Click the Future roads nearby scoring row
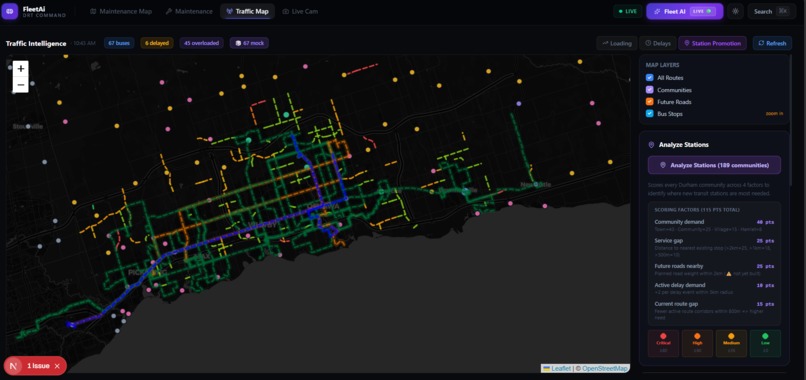Image resolution: width=806 pixels, height=380 pixels. tap(714, 269)
